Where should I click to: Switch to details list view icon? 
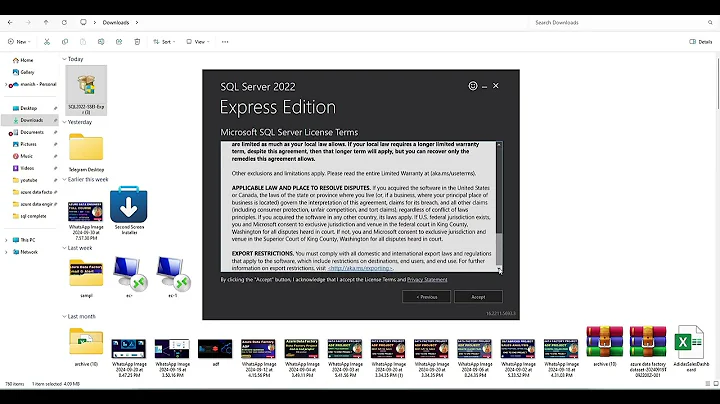pos(708,384)
